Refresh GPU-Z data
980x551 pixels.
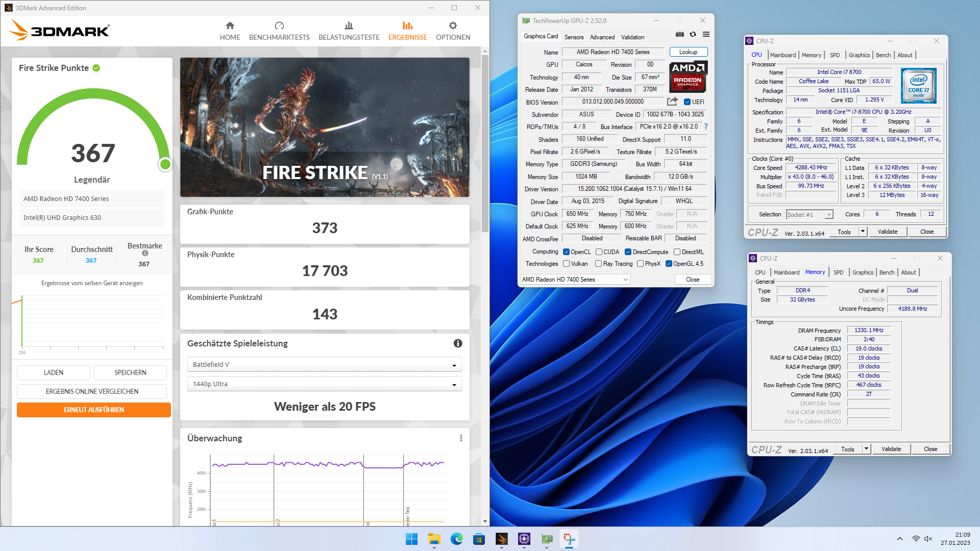[x=693, y=34]
